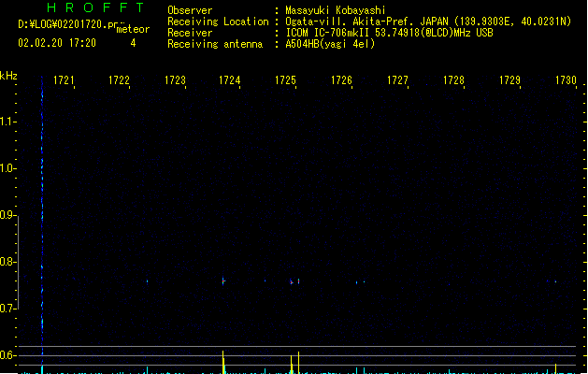This screenshot has width=588, height=374.
Task: Click the kHz axis unit label
Action: (8, 76)
